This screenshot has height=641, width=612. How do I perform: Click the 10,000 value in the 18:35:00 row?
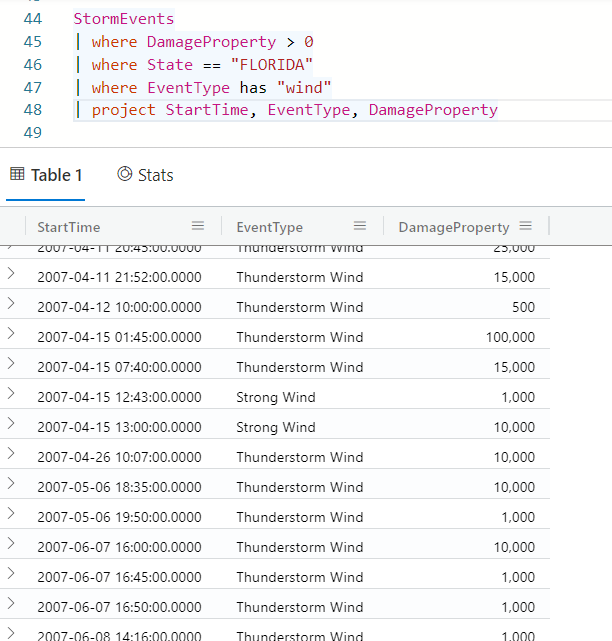click(514, 487)
